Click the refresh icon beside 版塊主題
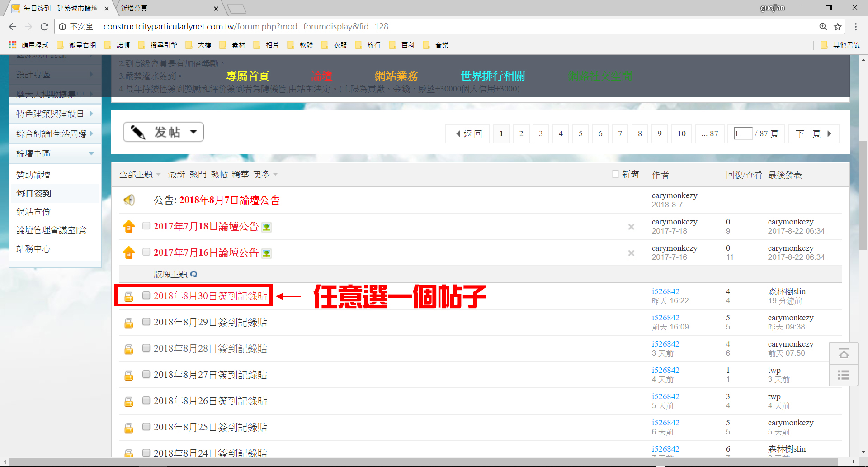Screen dimensions: 868x467 (x=194, y=274)
